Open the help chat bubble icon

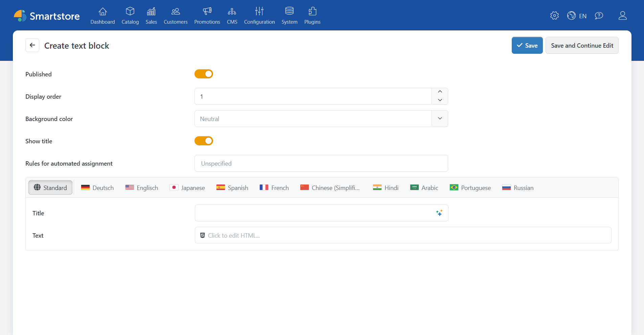point(599,15)
